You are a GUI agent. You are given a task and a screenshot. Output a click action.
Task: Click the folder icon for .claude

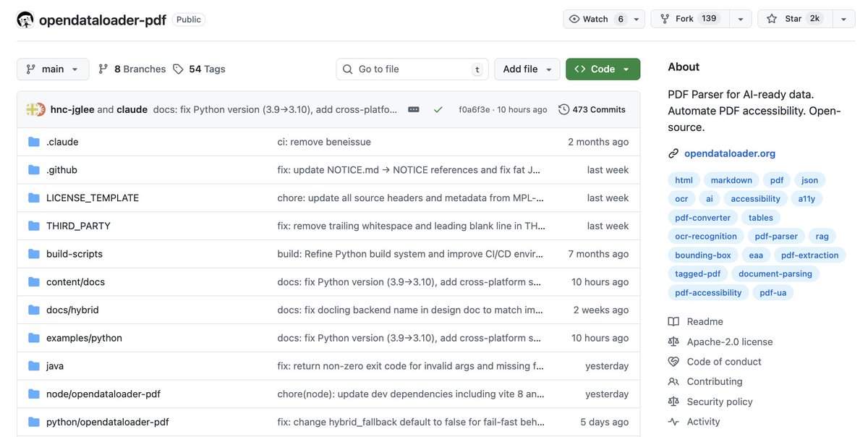[33, 142]
